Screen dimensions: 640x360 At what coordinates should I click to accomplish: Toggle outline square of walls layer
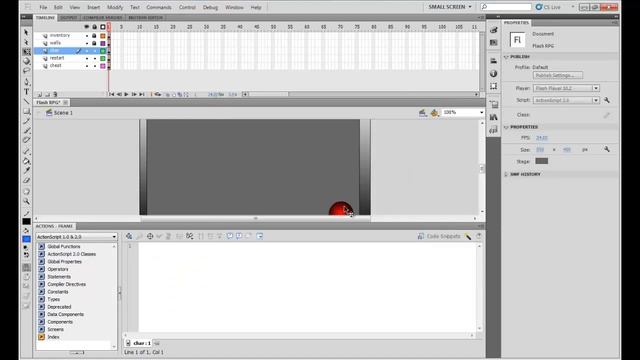click(103, 43)
